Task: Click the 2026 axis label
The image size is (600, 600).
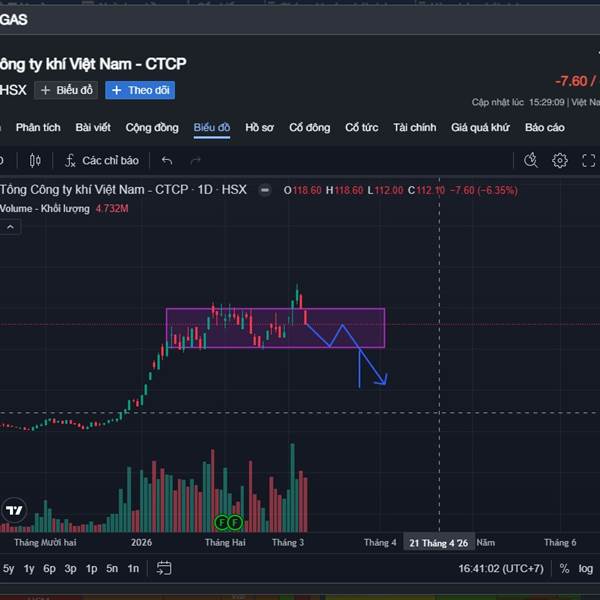Action: click(141, 543)
